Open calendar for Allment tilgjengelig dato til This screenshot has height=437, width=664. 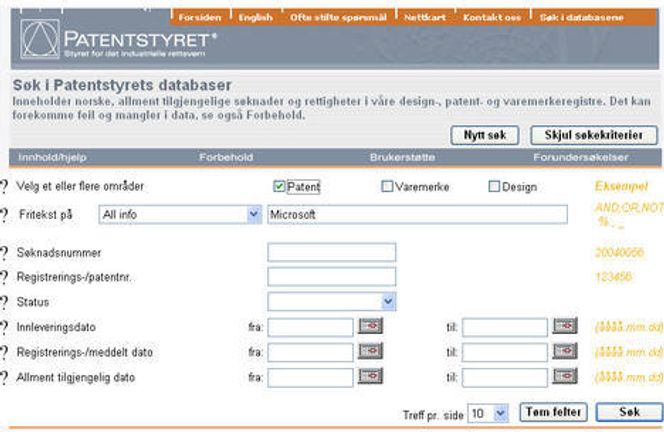pos(565,376)
